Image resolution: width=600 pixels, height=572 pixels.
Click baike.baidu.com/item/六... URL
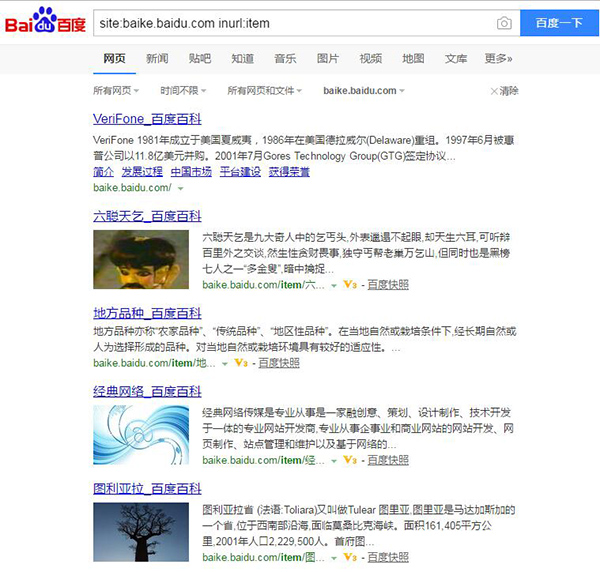pos(263,285)
